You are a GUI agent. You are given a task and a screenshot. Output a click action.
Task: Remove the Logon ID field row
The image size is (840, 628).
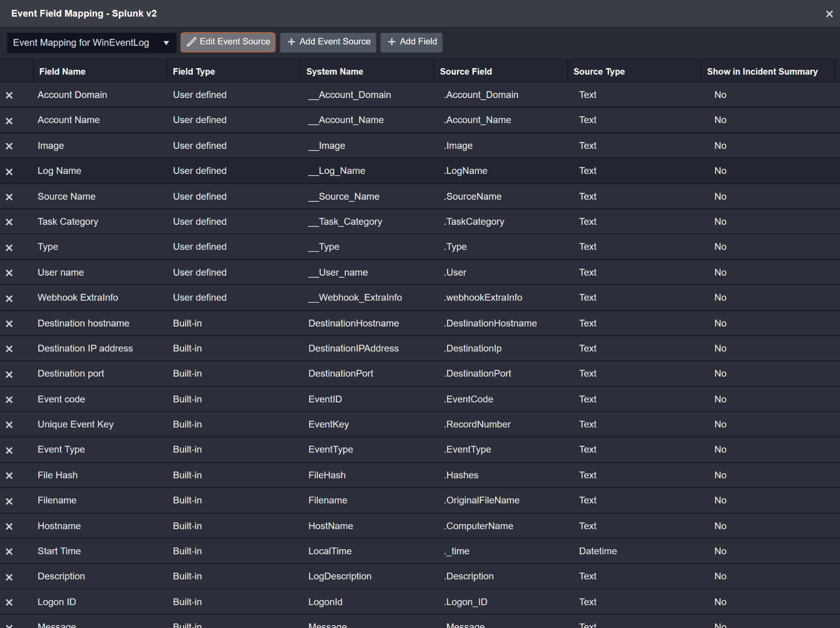coord(9,602)
